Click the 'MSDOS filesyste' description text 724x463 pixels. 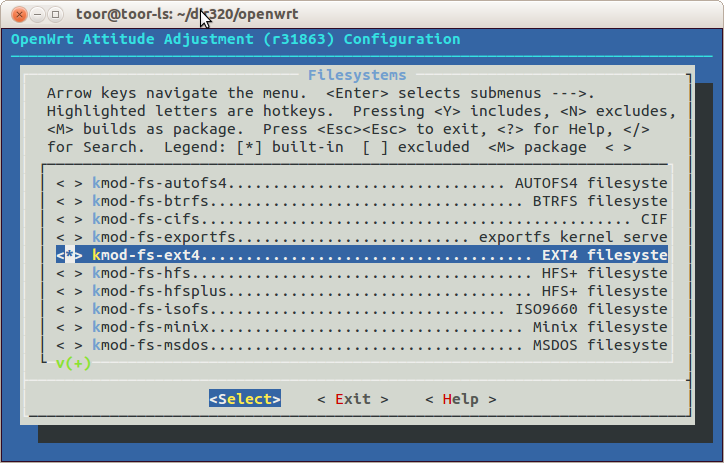coord(600,345)
